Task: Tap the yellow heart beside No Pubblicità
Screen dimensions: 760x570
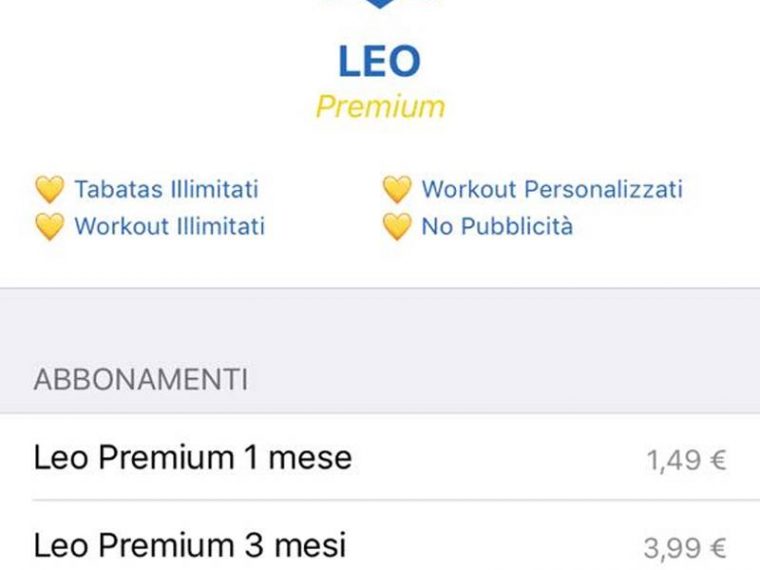Action: point(397,226)
